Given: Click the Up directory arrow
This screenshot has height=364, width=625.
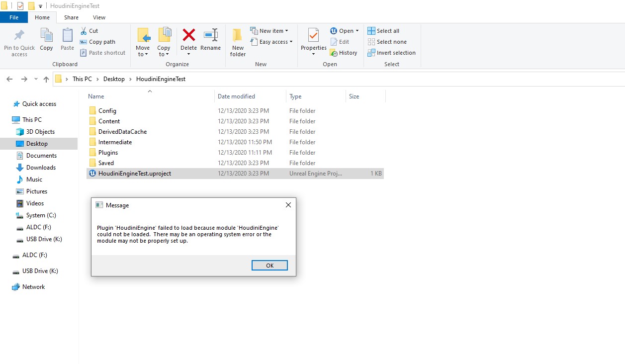Looking at the screenshot, I should click(x=46, y=79).
